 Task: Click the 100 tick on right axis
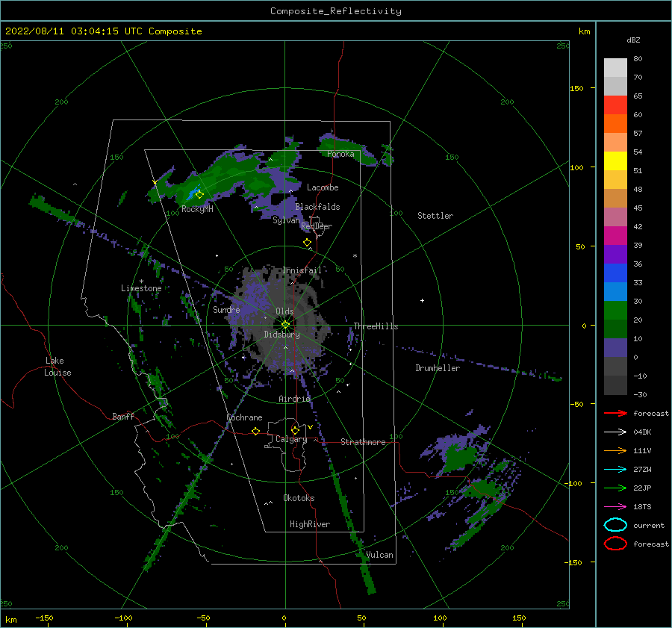576,167
